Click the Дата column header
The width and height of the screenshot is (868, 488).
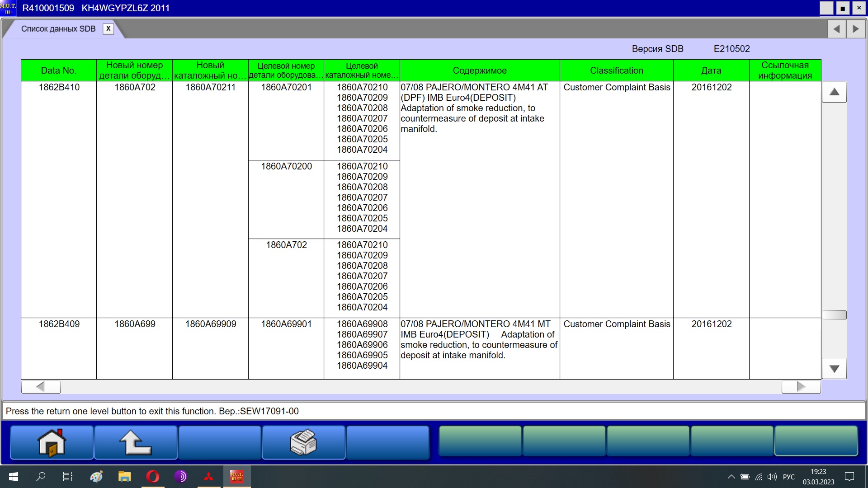711,70
